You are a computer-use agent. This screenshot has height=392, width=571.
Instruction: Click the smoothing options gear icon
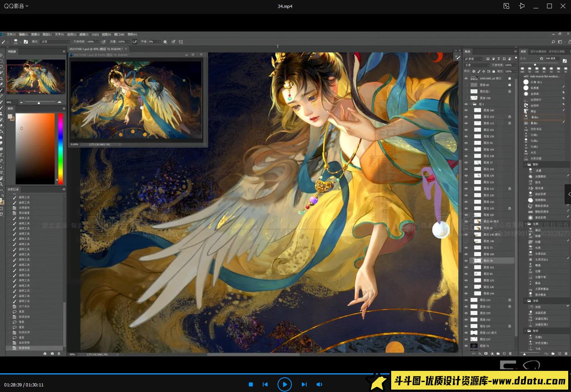(x=165, y=41)
